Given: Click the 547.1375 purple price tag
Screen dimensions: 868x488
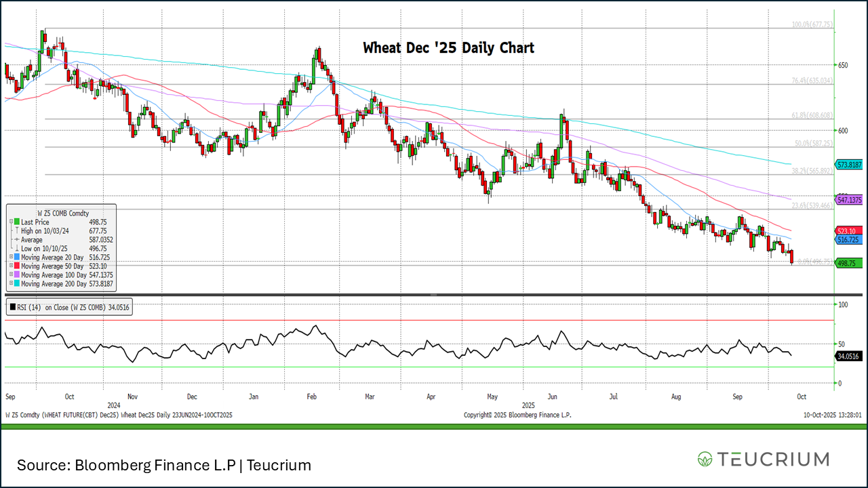Looking at the screenshot, I should pos(849,200).
